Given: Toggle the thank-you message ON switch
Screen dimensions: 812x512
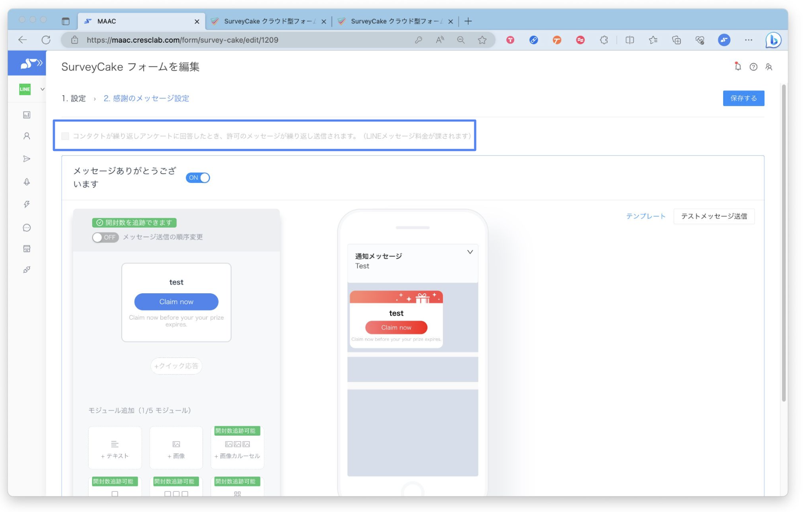Looking at the screenshot, I should coord(198,177).
